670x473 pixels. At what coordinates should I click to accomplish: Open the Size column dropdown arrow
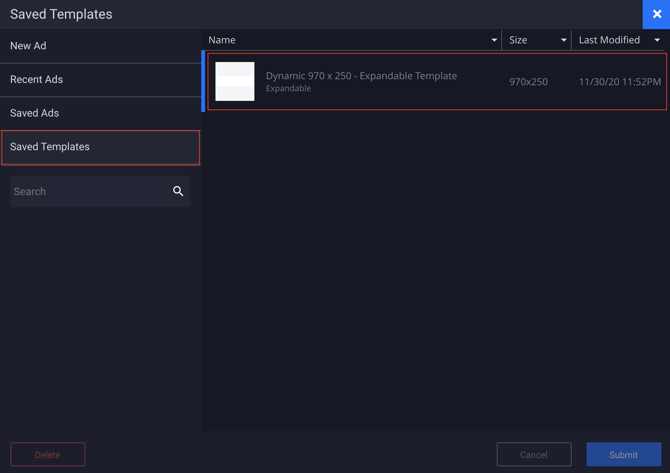coord(563,40)
